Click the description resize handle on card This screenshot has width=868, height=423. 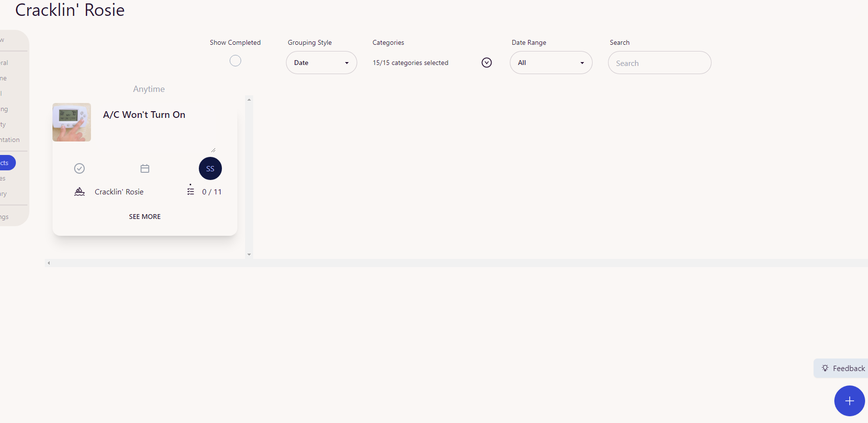(213, 150)
